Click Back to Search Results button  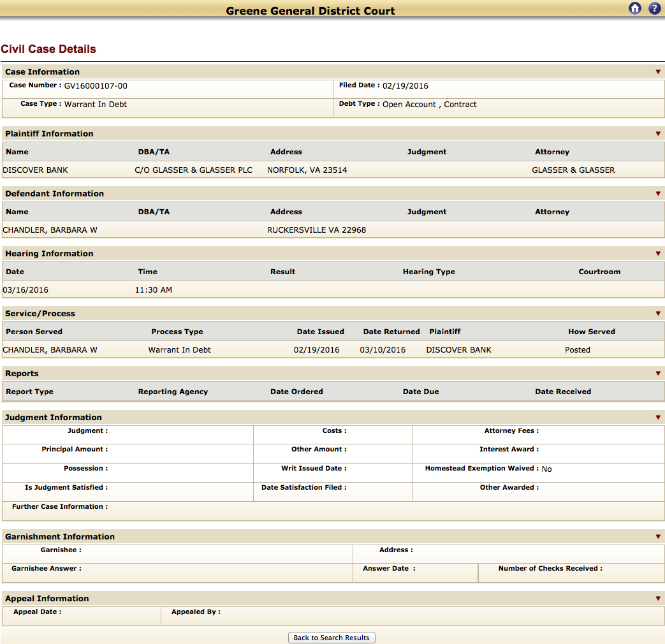click(332, 638)
